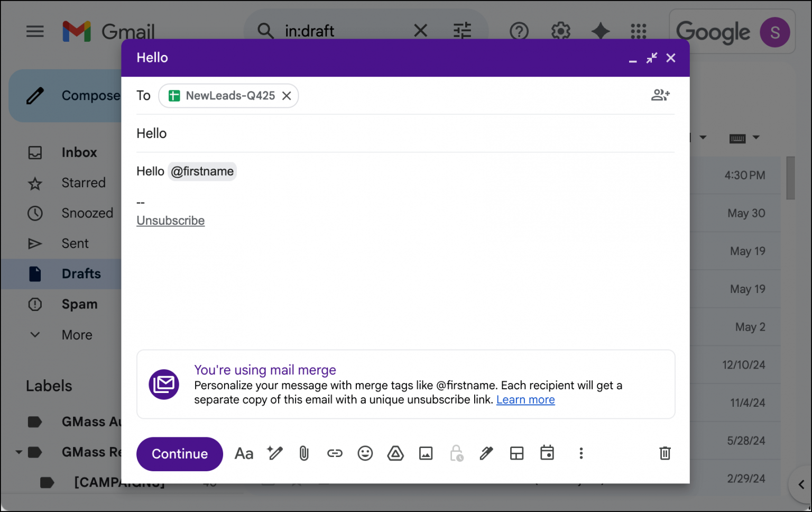The image size is (812, 512).
Task: Attach a file using the paperclip icon
Action: (304, 453)
